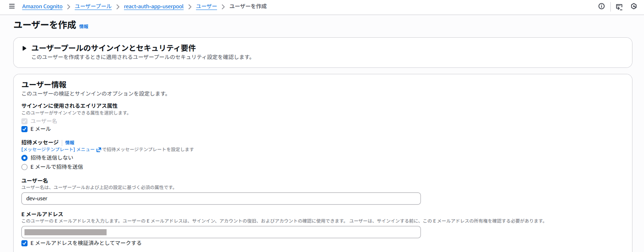The image size is (644, 252).
Task: Click the サインインに使用されるエイリアス属性 label
Action: click(x=70, y=106)
